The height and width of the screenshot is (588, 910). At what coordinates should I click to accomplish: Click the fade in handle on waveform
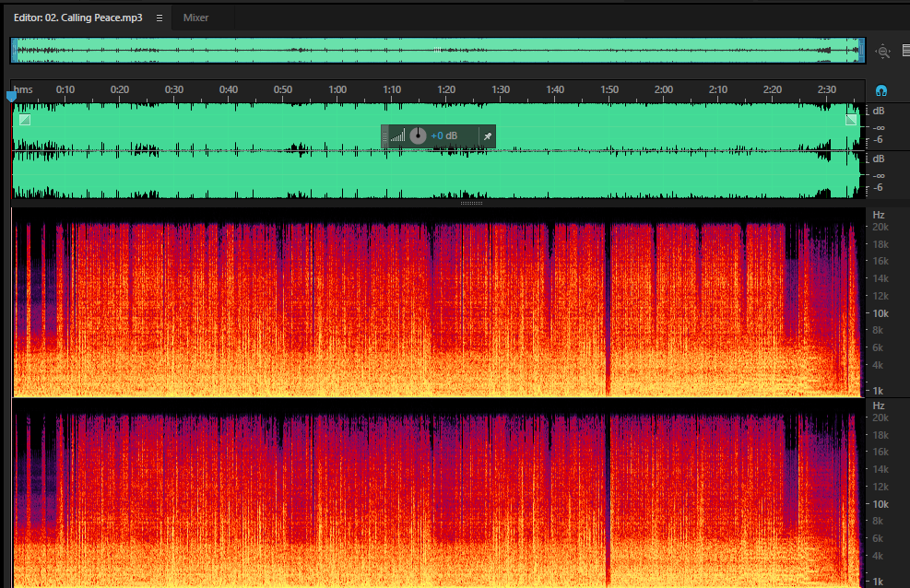click(x=25, y=120)
